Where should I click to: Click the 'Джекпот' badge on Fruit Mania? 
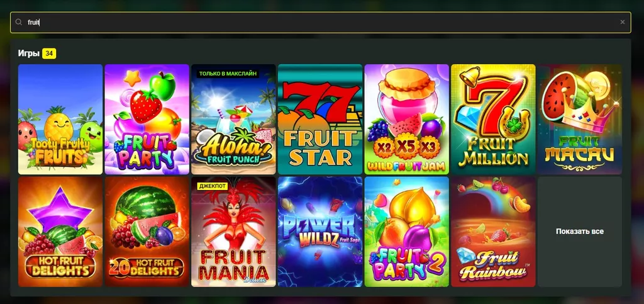(213, 186)
